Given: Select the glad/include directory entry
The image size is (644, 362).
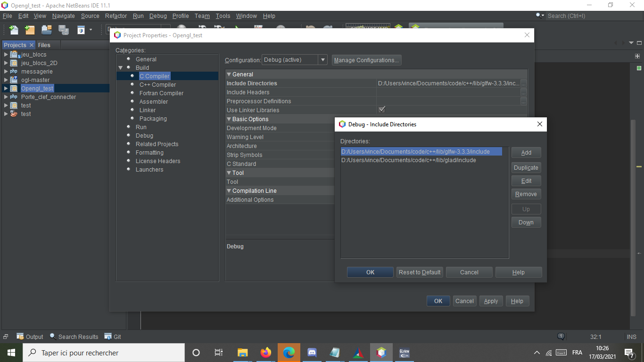Looking at the screenshot, I should click(409, 160).
